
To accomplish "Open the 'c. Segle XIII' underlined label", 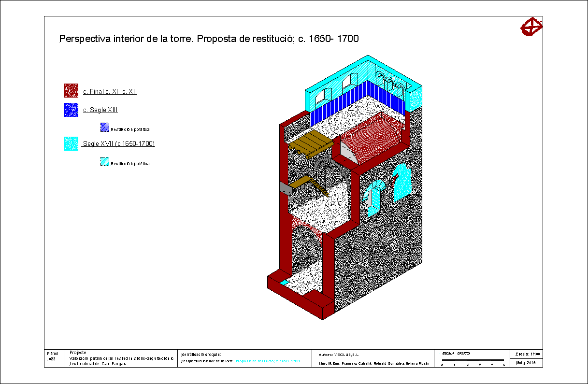I will point(100,110).
